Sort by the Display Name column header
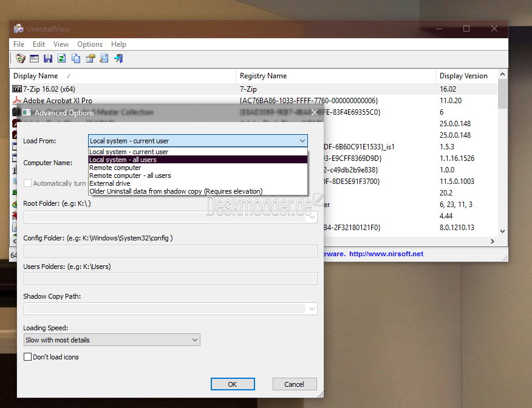The width and height of the screenshot is (532, 408). [123, 76]
